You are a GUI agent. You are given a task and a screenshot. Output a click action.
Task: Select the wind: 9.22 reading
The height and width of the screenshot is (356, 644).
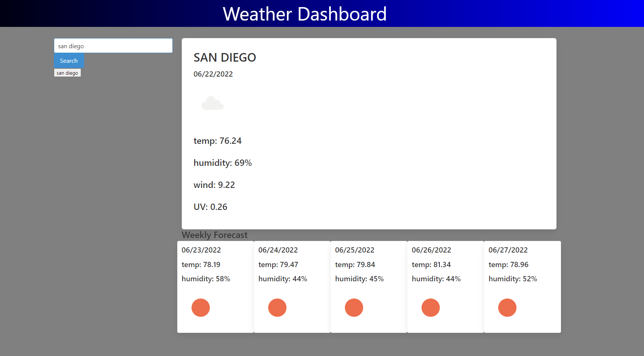click(x=214, y=185)
